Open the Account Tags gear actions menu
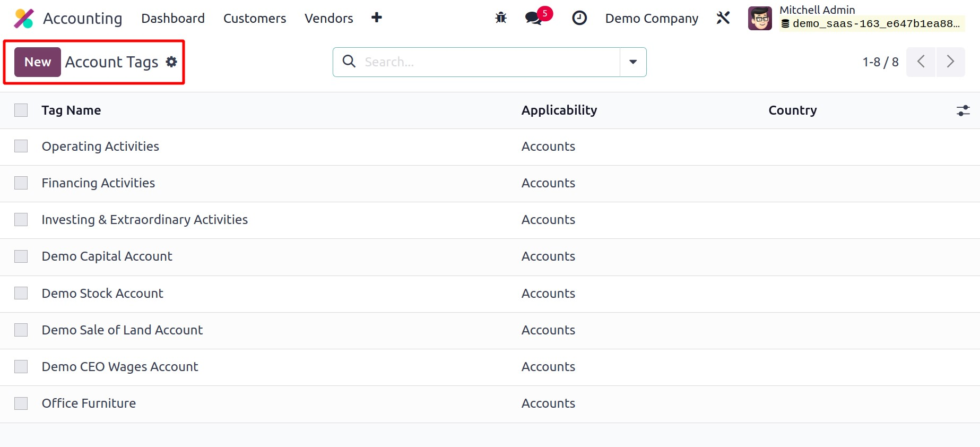This screenshot has width=980, height=447. pos(171,62)
